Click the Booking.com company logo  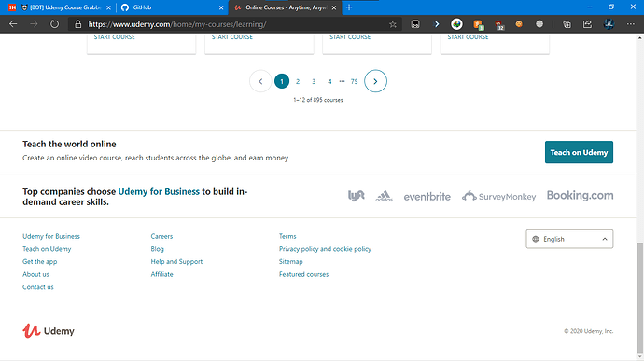(580, 196)
